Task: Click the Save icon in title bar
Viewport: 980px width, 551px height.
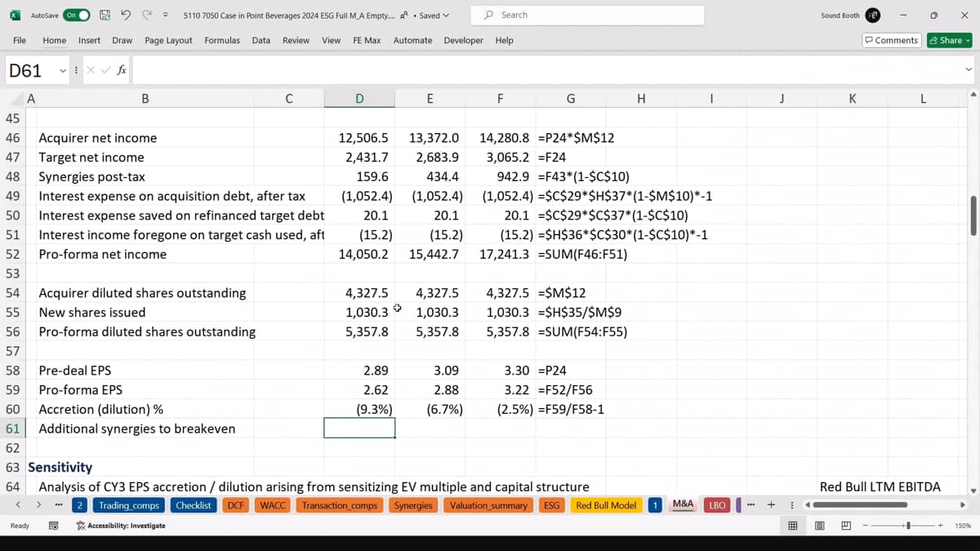Action: coord(105,15)
